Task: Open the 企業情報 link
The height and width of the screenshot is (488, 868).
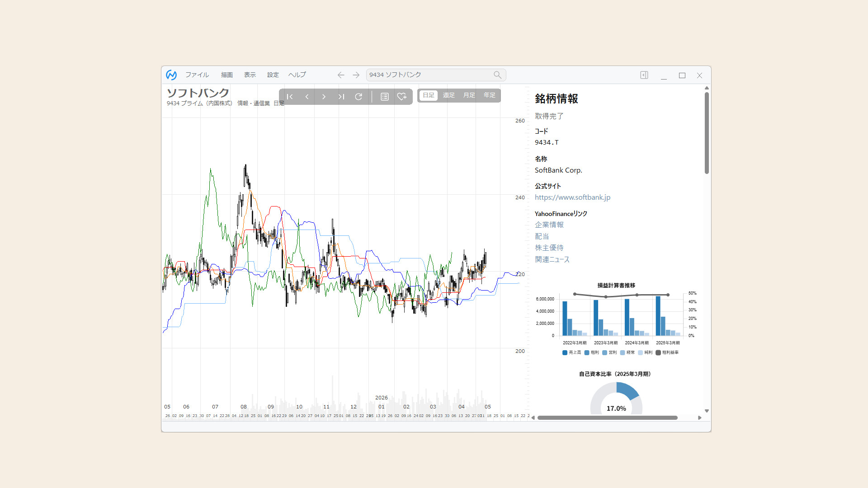Action: click(549, 225)
